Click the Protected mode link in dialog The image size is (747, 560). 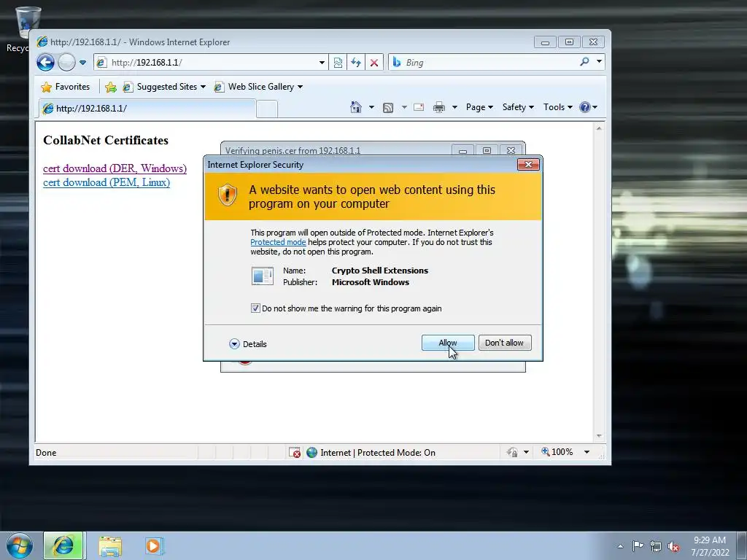point(278,242)
